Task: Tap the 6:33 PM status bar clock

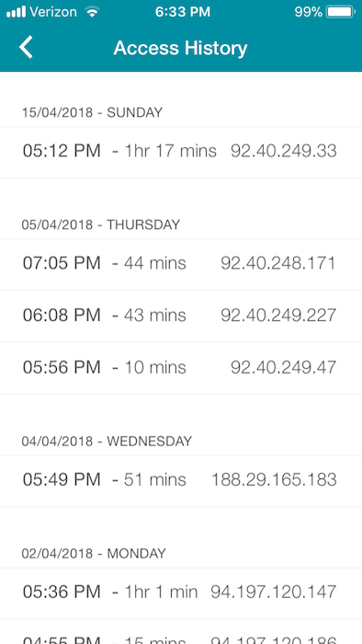Action: (x=183, y=12)
